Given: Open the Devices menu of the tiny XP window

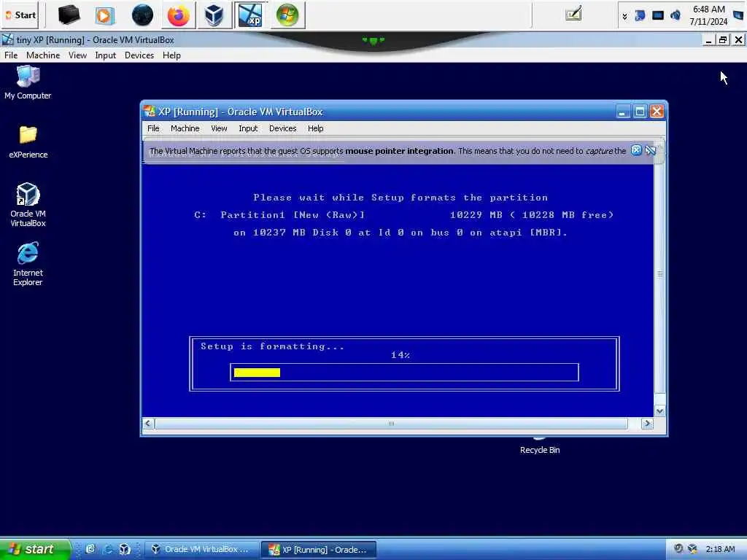Looking at the screenshot, I should pyautogui.click(x=139, y=55).
